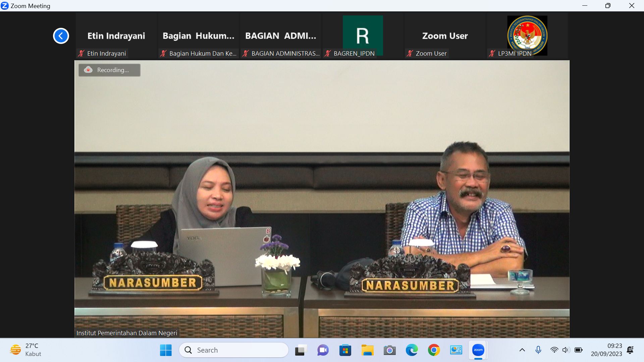The height and width of the screenshot is (362, 644).
Task: Open Google Chrome from the taskbar
Action: [434, 350]
